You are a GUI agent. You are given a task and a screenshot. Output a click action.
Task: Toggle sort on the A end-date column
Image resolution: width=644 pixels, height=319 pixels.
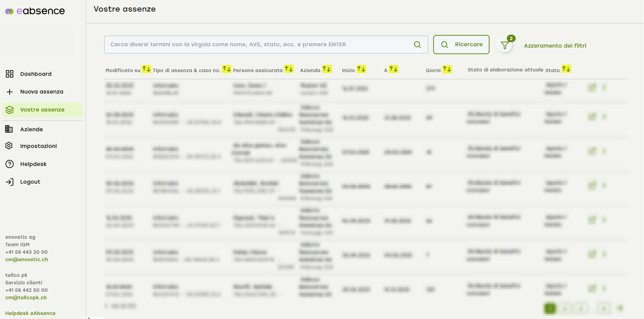click(393, 69)
